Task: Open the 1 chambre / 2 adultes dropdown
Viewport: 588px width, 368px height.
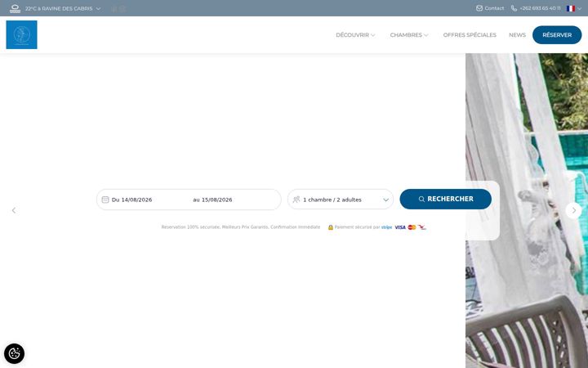Action: (341, 200)
